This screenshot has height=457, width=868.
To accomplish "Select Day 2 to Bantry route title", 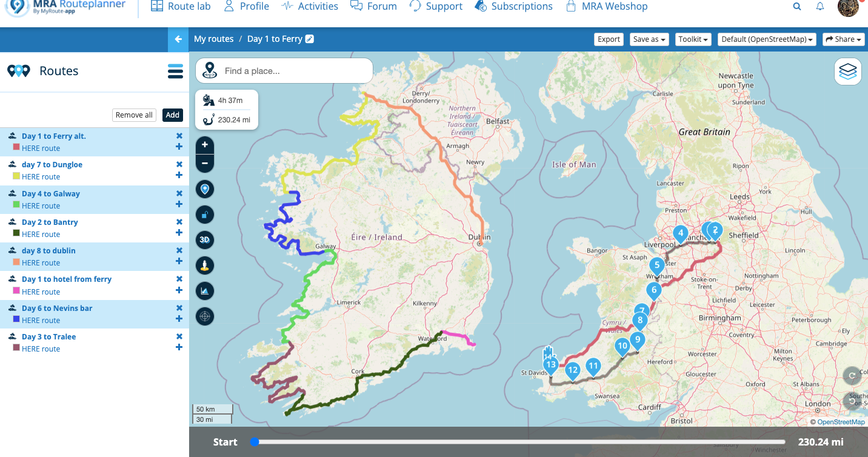I will 50,222.
